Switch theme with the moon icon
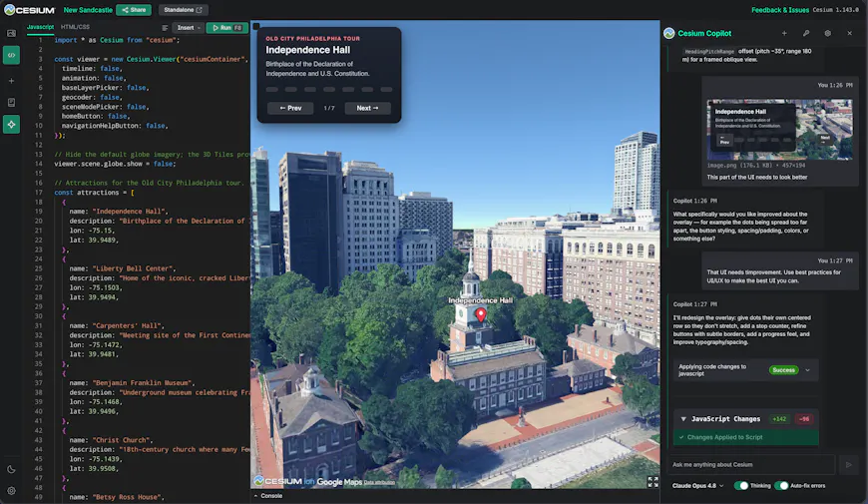Screen dimensions: 868x504 pyautogui.click(x=11, y=470)
